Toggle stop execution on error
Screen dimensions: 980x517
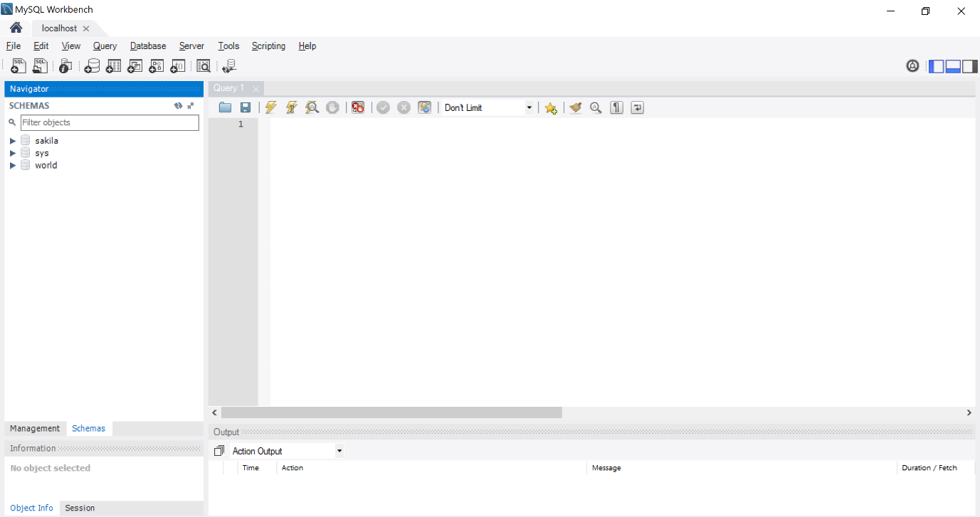358,107
